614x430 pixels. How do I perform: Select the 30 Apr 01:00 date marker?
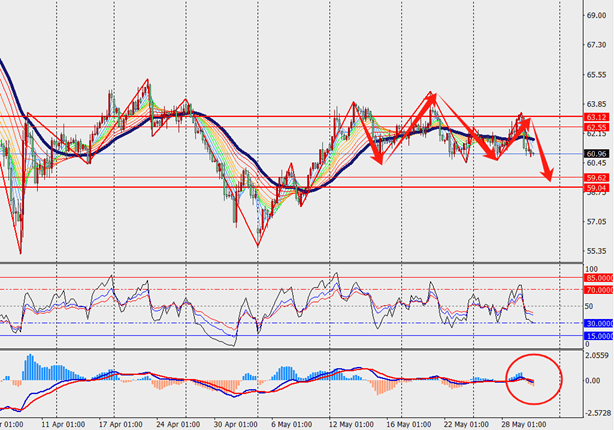click(x=236, y=425)
